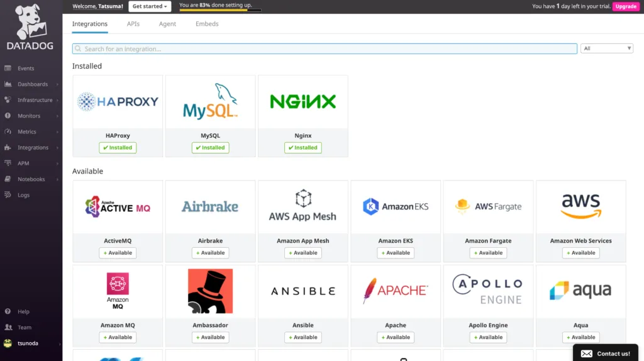Click HAProxy Installed button

[x=118, y=147]
